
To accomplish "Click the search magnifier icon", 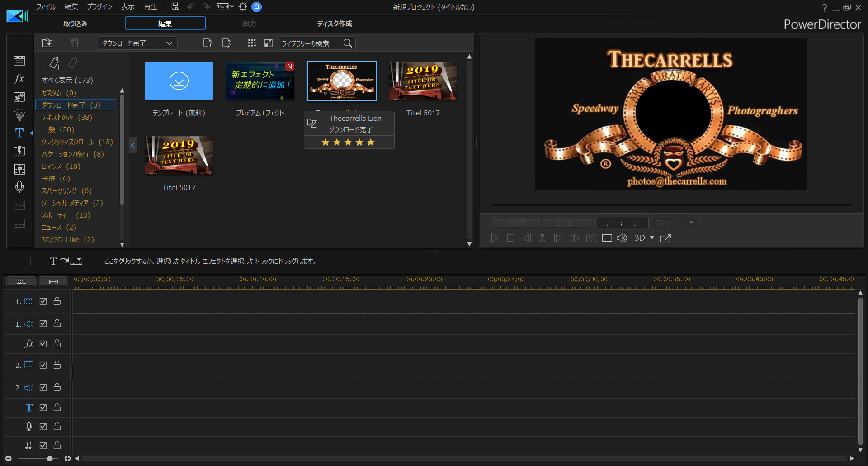I will (348, 43).
